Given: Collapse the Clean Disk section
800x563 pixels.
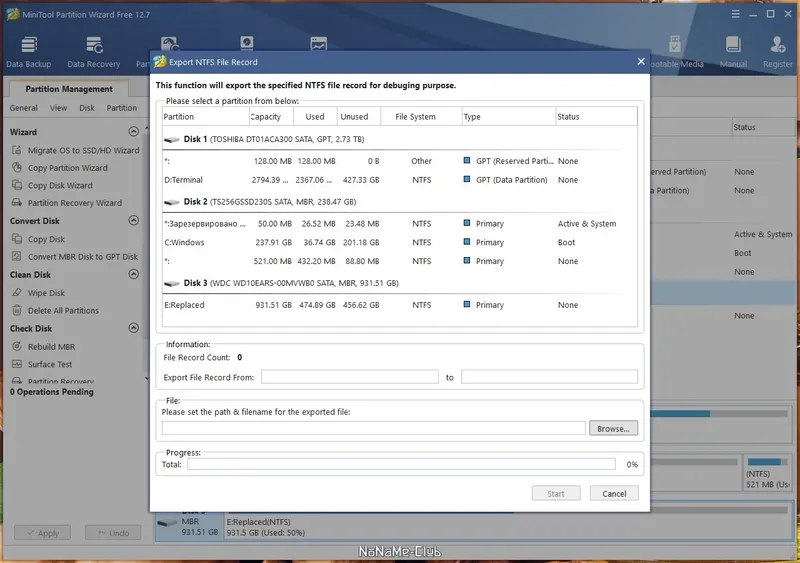Looking at the screenshot, I should 134,275.
